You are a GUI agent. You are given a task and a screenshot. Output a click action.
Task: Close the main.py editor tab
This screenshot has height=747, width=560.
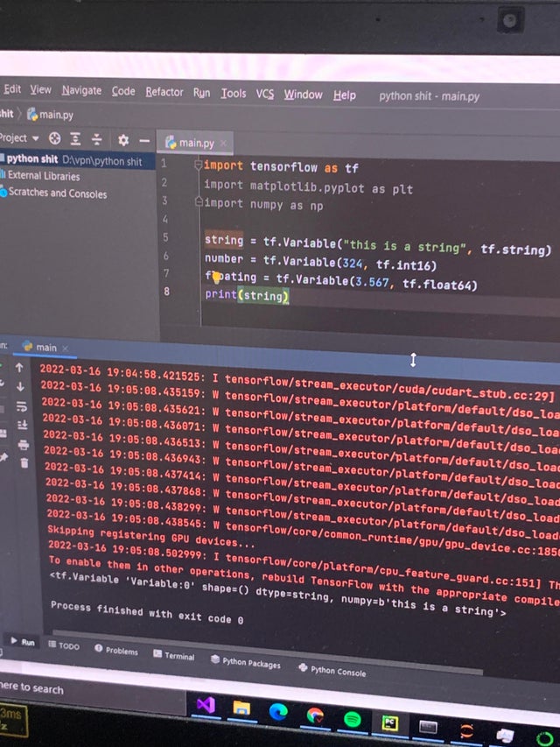click(x=223, y=143)
